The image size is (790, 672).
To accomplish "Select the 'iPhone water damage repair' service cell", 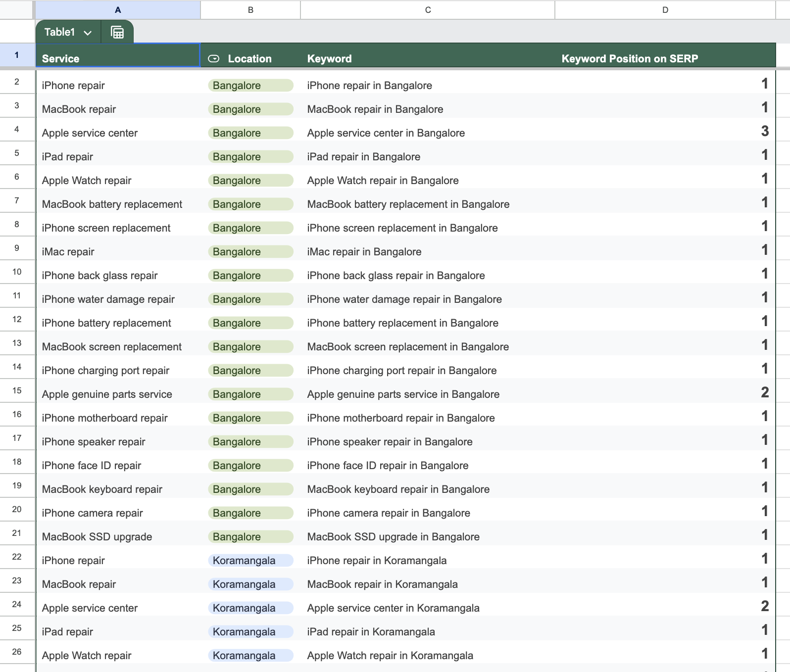I will pos(118,295).
